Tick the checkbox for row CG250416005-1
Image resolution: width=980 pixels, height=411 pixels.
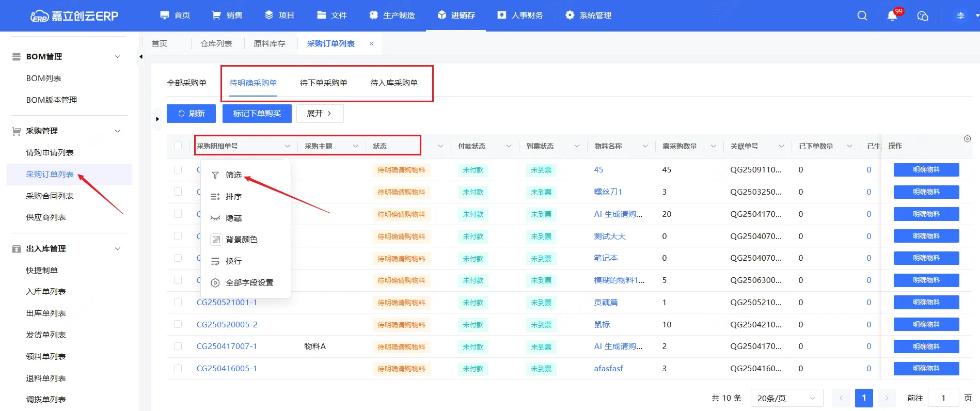178,369
